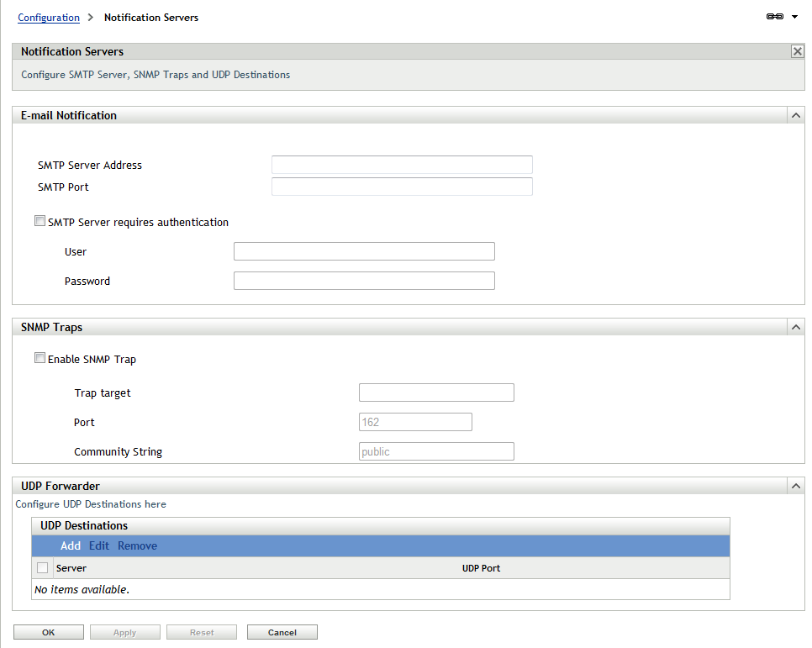
Task: Collapse the E-mail Notification section
Action: pyautogui.click(x=795, y=115)
